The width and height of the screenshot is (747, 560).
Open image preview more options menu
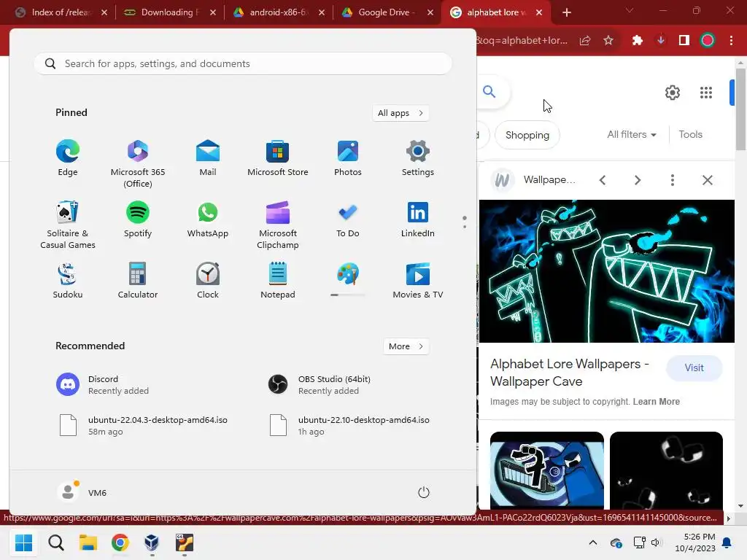tap(672, 180)
